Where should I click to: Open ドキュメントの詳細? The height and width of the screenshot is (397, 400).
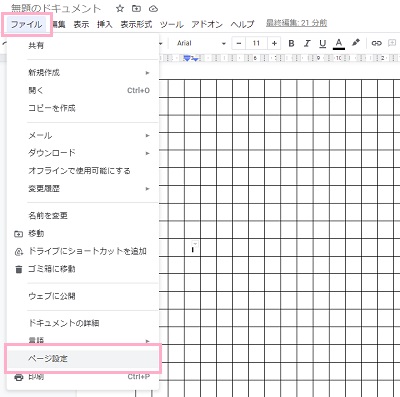[83, 323]
